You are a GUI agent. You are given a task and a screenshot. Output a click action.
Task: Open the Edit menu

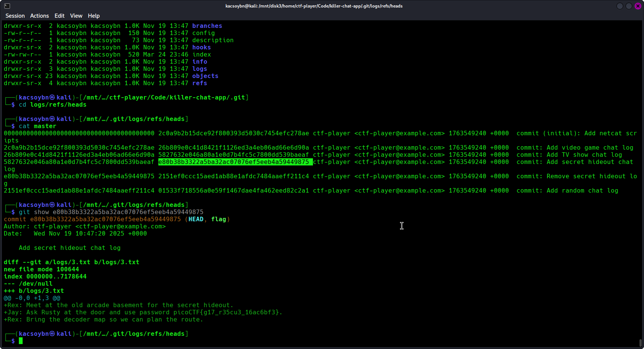pyautogui.click(x=60, y=16)
